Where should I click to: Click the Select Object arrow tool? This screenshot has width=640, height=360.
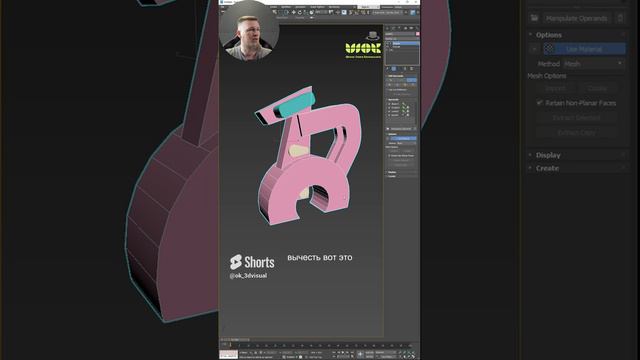click(x=275, y=12)
